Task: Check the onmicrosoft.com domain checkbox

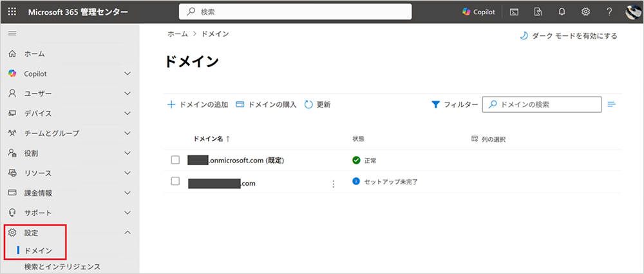Action: tap(175, 160)
